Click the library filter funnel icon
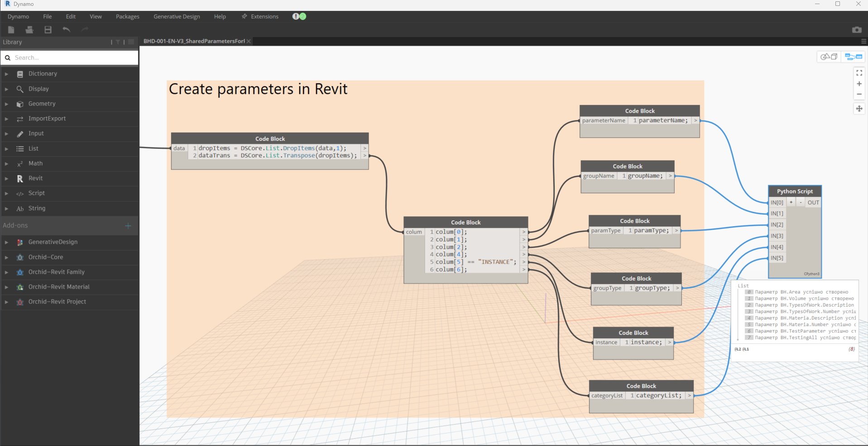 pyautogui.click(x=118, y=42)
